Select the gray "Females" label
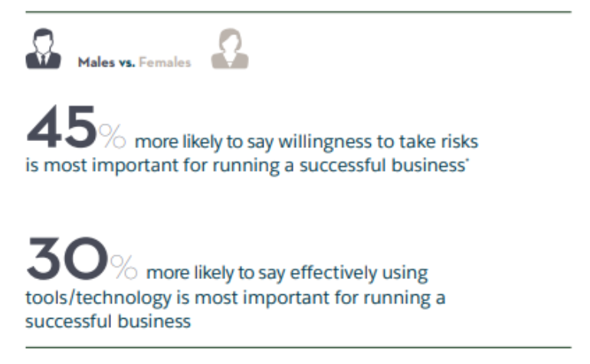590x364 pixels. (x=165, y=63)
